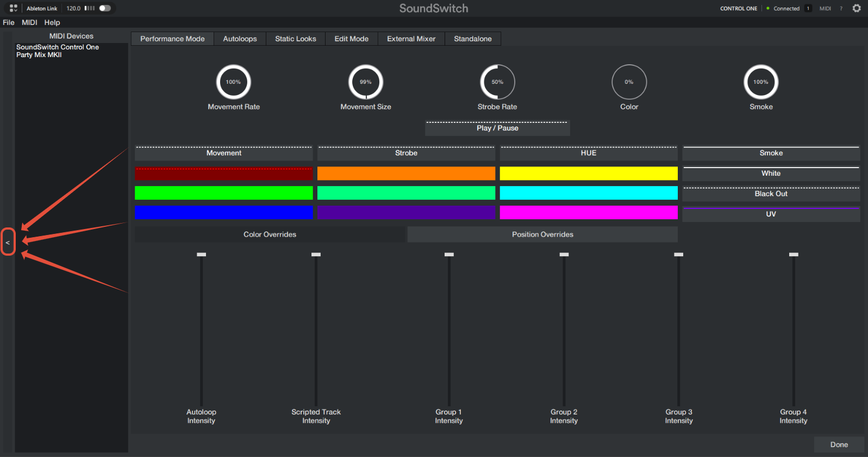The image size is (868, 457).
Task: Select SoundSwitch Control One device
Action: [x=58, y=47]
